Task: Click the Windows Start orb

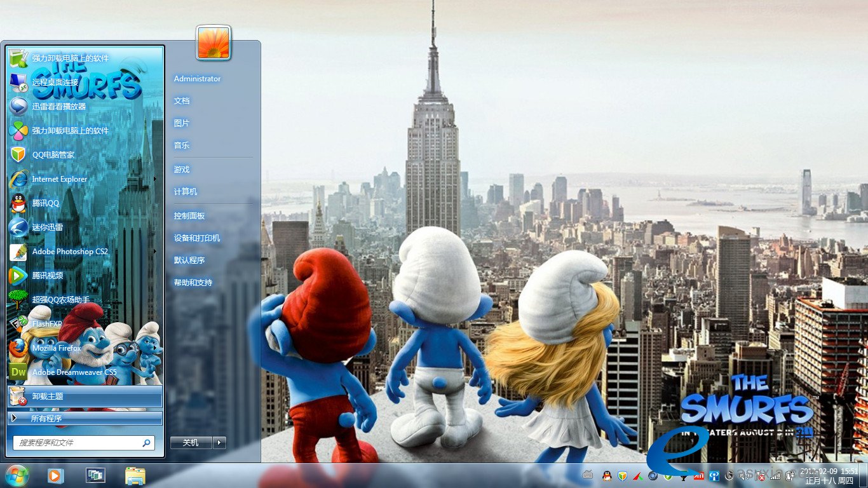Action: (16, 475)
